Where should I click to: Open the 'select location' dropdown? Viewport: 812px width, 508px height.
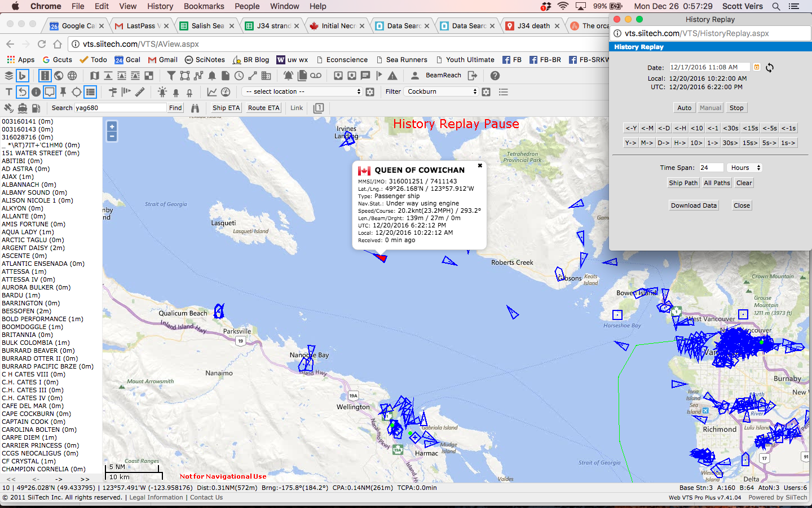click(x=302, y=91)
